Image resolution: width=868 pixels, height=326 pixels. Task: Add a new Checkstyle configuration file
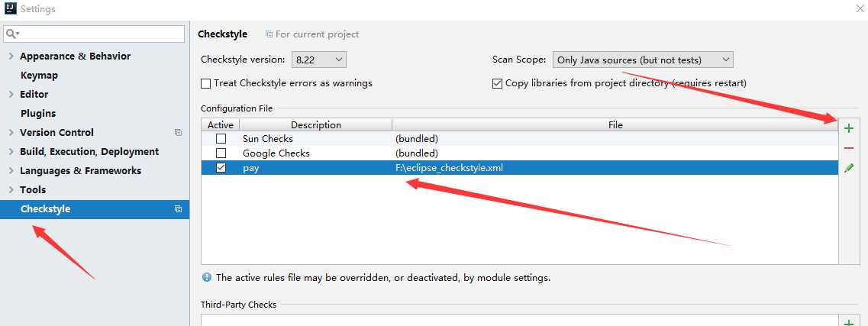pyautogui.click(x=849, y=128)
